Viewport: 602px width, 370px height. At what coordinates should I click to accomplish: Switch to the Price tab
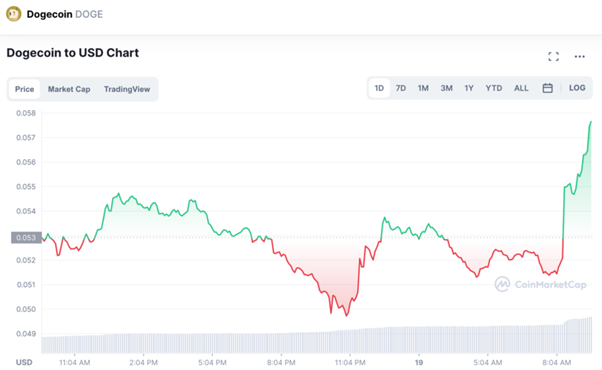click(24, 89)
